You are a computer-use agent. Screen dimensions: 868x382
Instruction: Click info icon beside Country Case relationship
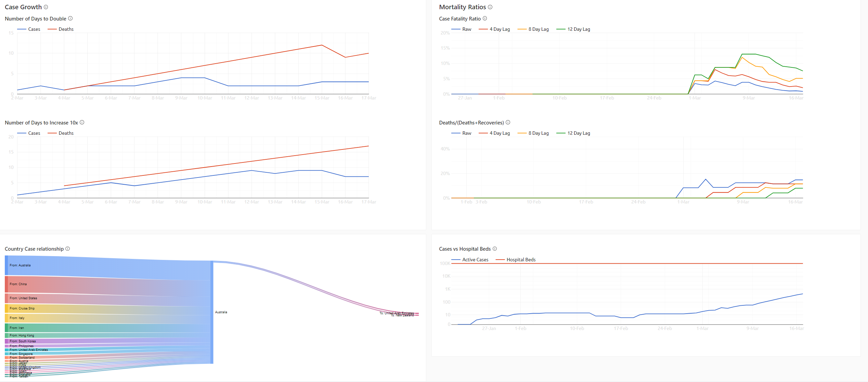68,249
